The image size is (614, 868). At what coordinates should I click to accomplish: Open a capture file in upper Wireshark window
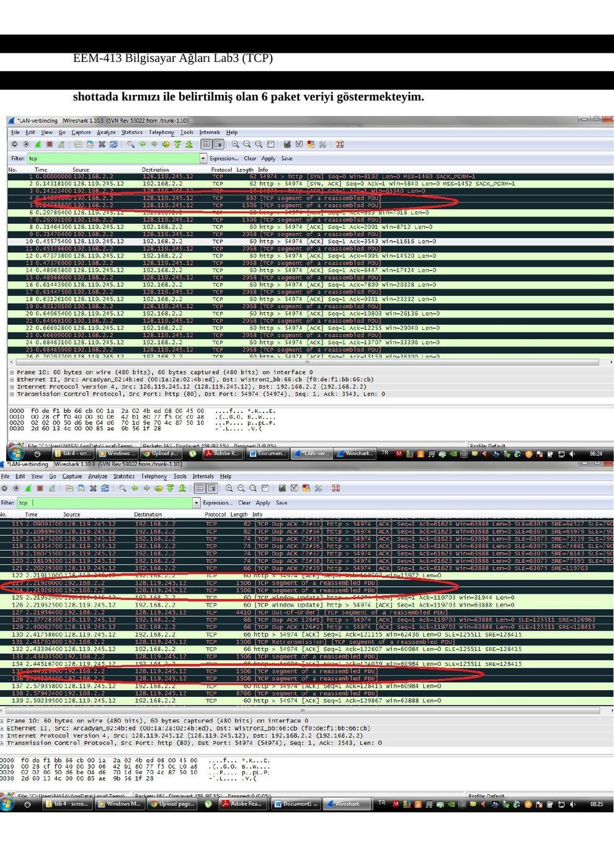[x=78, y=144]
